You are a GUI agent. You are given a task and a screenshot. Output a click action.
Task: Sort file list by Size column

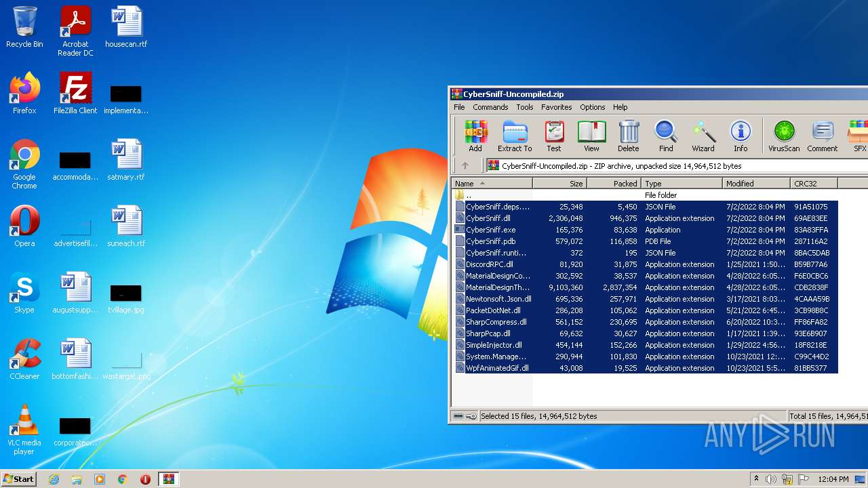[x=559, y=183]
